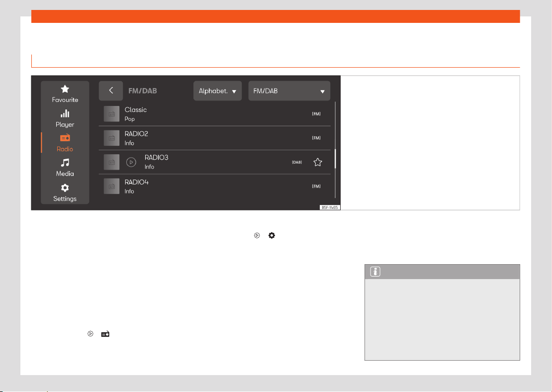Viewport: 552px width, 392px height.
Task: Click the [DAB] tag on RADIO3 row
Action: pyautogui.click(x=297, y=162)
